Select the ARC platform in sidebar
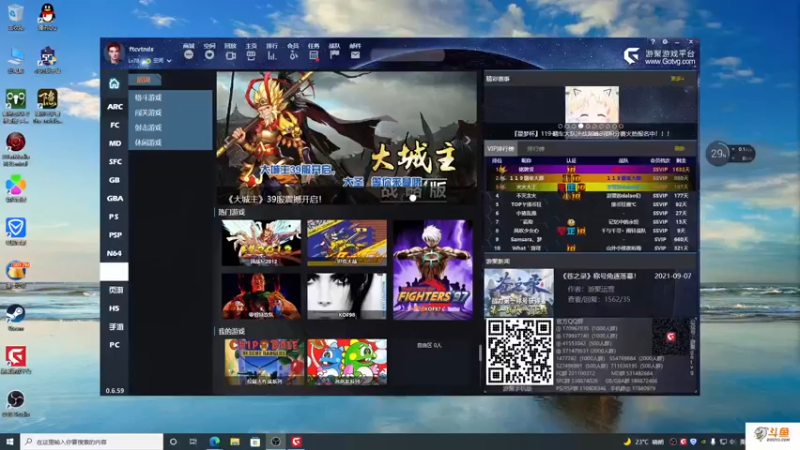This screenshot has height=450, width=800. pos(114,107)
